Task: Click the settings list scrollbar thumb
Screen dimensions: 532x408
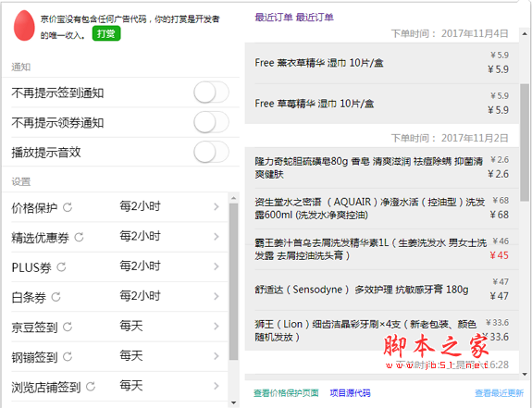Action: coord(233,281)
